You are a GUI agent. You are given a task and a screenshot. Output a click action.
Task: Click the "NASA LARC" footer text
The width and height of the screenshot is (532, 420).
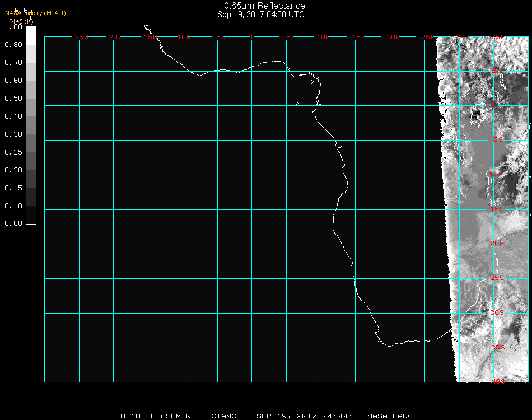click(x=390, y=416)
